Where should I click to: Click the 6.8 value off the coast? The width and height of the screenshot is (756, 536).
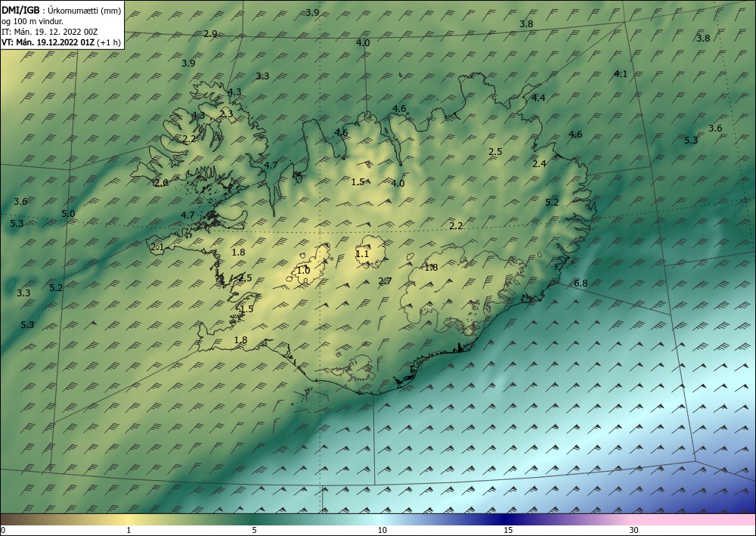click(x=581, y=283)
